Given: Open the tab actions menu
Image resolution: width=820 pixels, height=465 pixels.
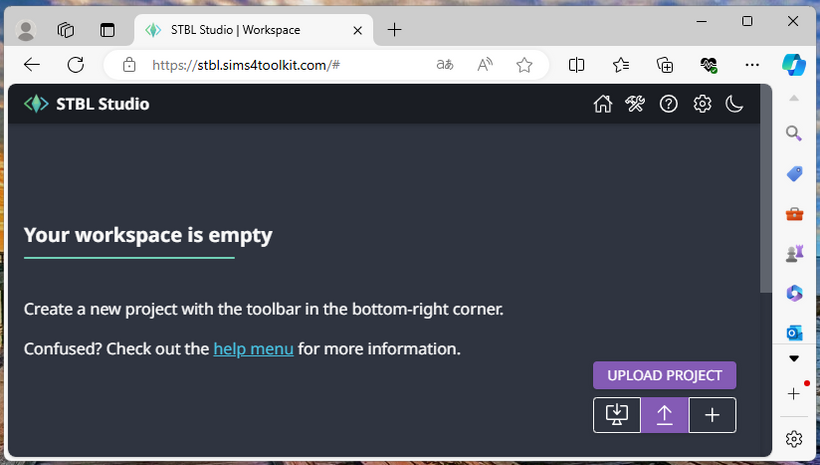Looking at the screenshot, I should point(107,30).
